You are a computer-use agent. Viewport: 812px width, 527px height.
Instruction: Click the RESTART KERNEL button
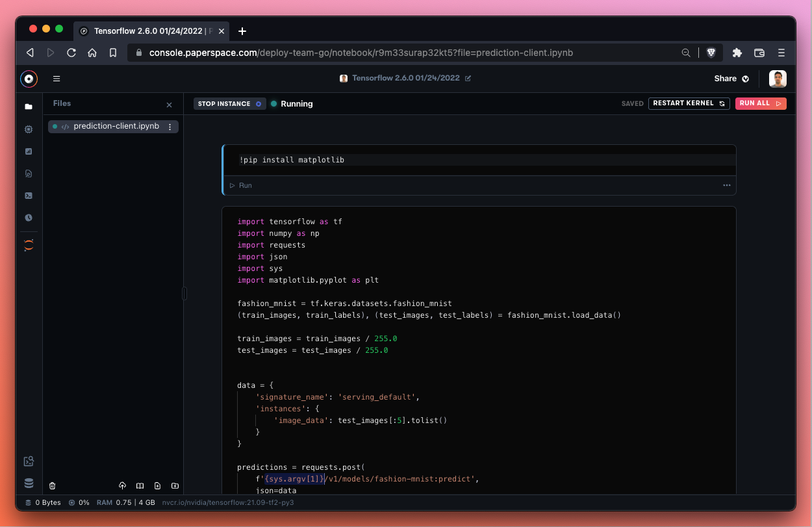point(689,103)
